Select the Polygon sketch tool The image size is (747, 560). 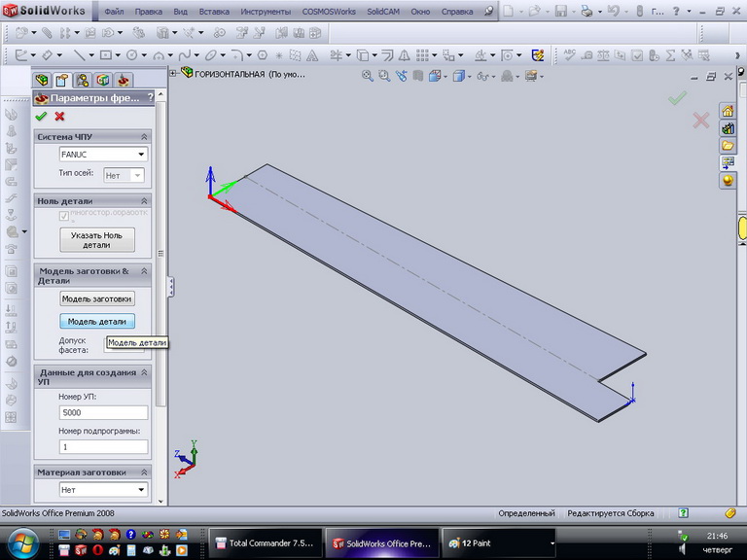click(x=262, y=55)
